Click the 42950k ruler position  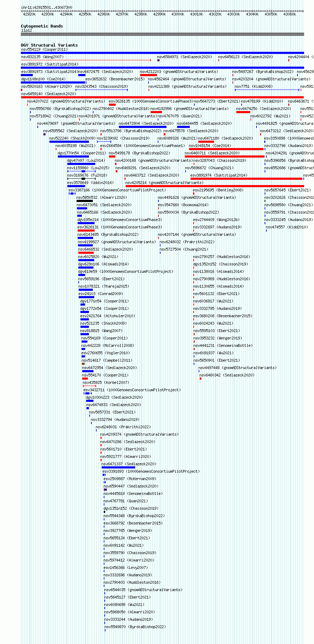85,14
